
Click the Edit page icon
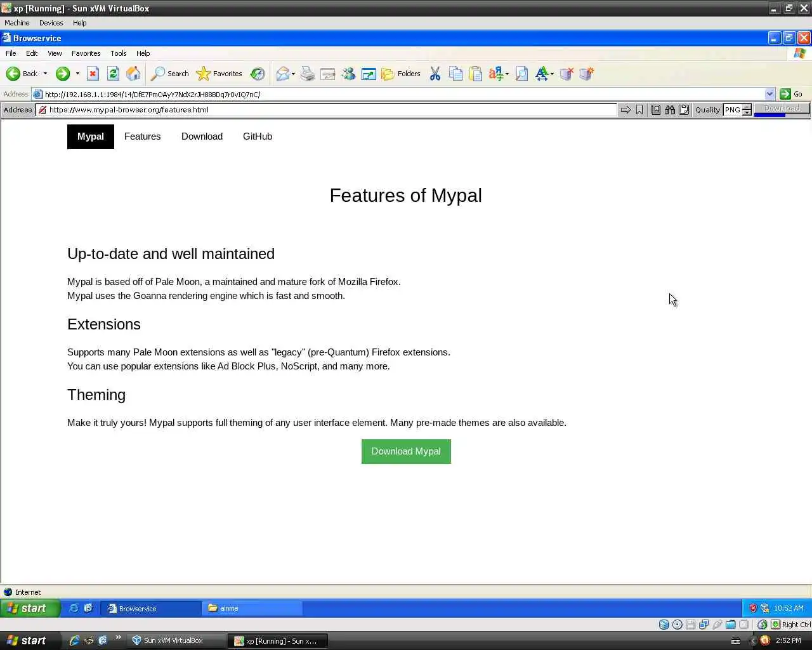328,74
